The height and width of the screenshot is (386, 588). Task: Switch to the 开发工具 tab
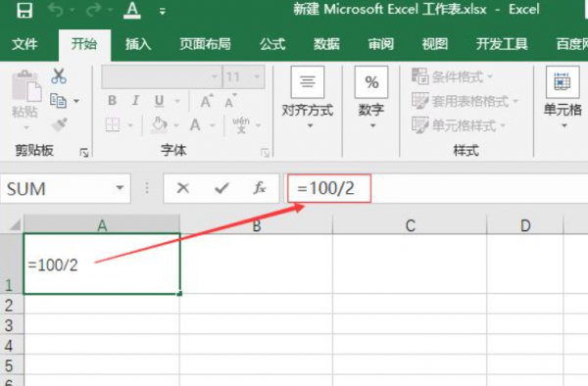point(502,44)
